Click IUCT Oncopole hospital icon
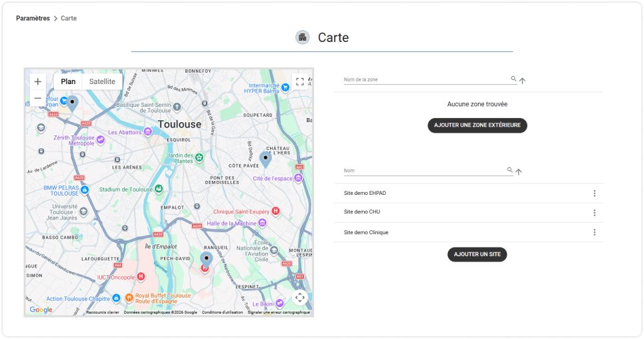Screen dimensions: 644x339 coord(141,276)
